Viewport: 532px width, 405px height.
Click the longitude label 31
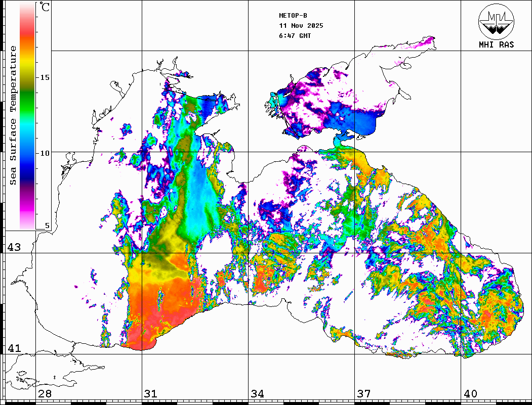click(150, 394)
